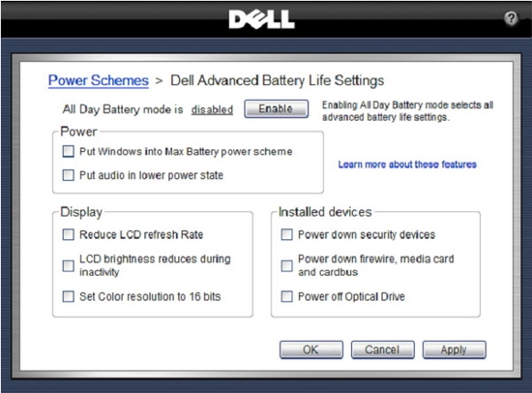The image size is (532, 393).
Task: Open Learn more about these features link
Action: [x=407, y=165]
